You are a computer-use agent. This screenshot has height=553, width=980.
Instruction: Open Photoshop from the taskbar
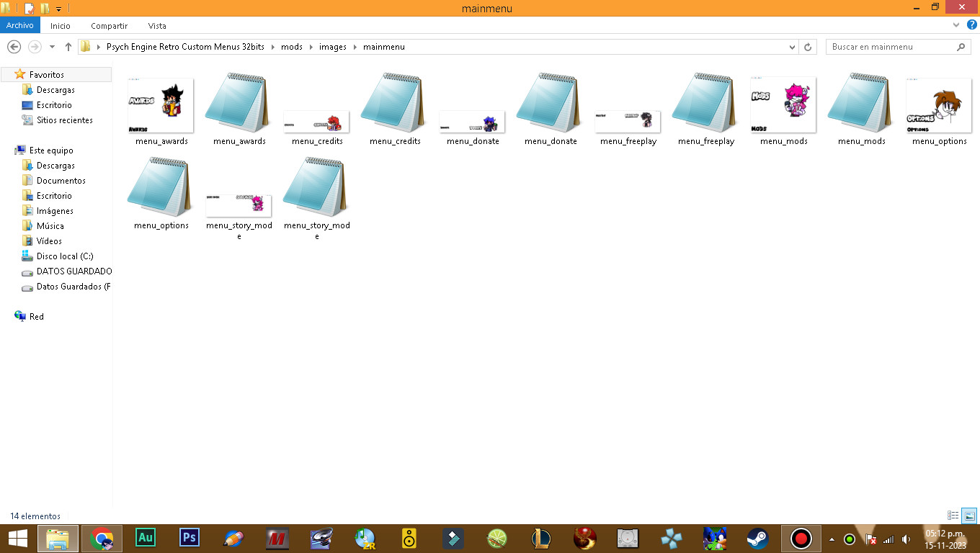190,538
